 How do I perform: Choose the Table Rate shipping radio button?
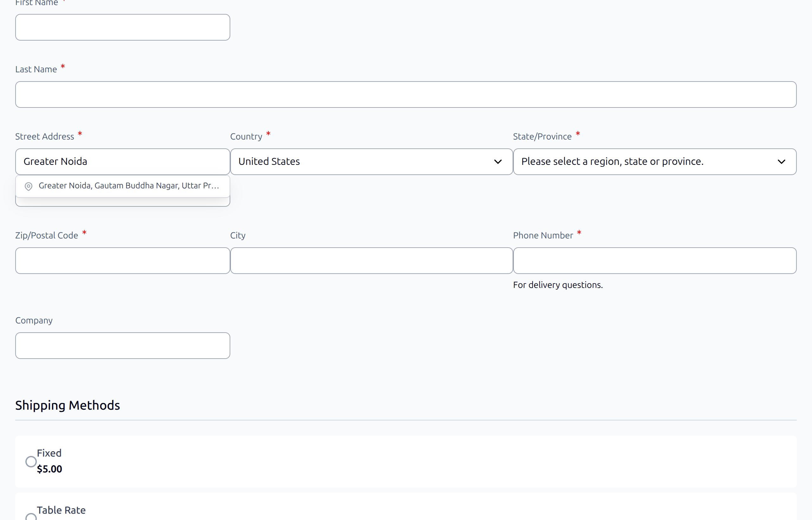31,517
